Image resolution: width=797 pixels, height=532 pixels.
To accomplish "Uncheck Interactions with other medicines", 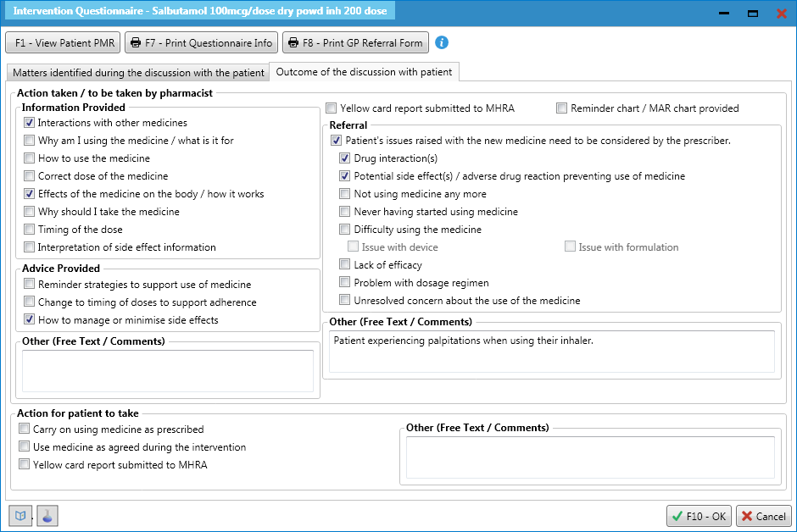I will [29, 122].
